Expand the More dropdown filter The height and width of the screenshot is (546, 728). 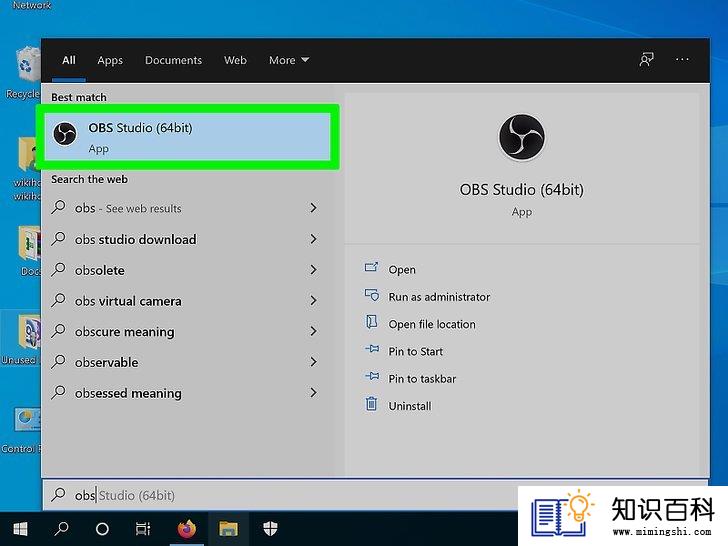pos(289,60)
